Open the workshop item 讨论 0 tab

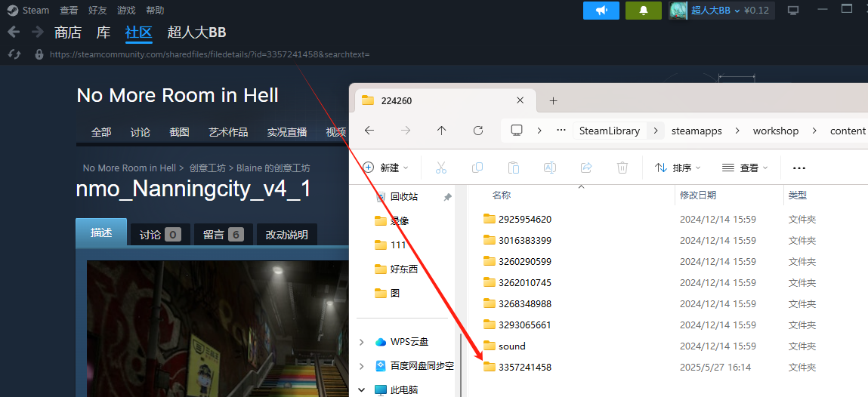[x=161, y=235]
